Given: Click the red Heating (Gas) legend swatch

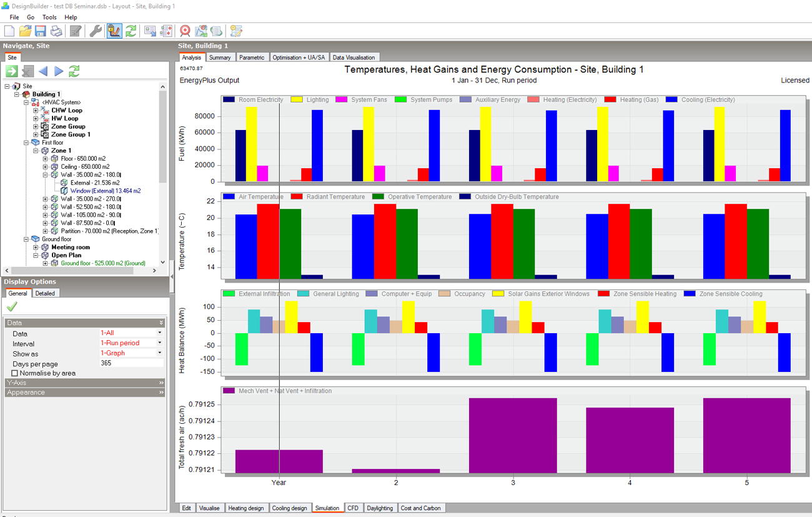Looking at the screenshot, I should pyautogui.click(x=610, y=99).
